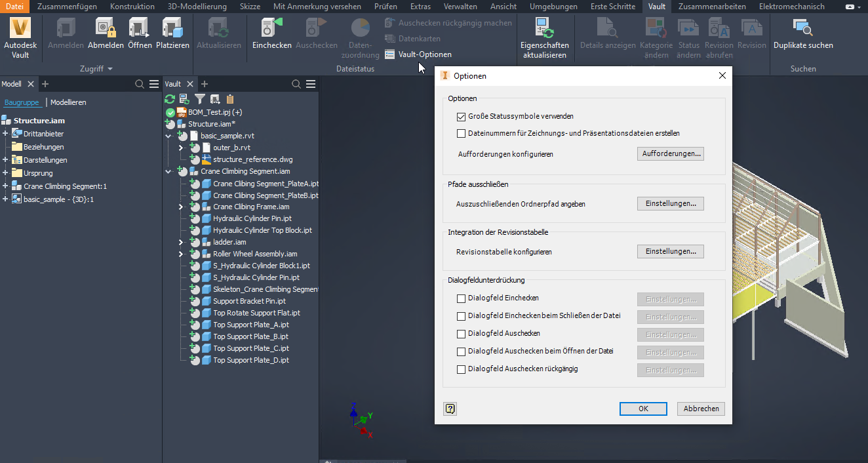Select BOM_Test.ipj (+) in Vault tree

pos(215,112)
